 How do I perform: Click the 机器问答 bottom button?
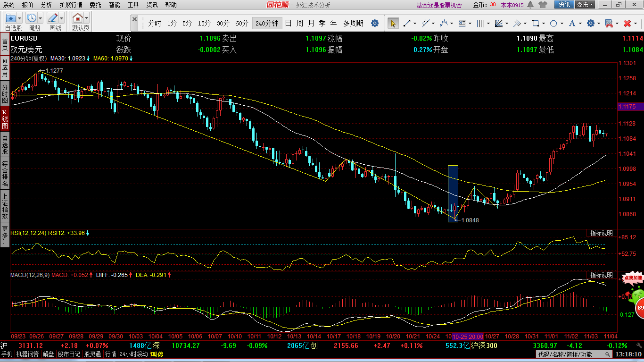[28, 354]
